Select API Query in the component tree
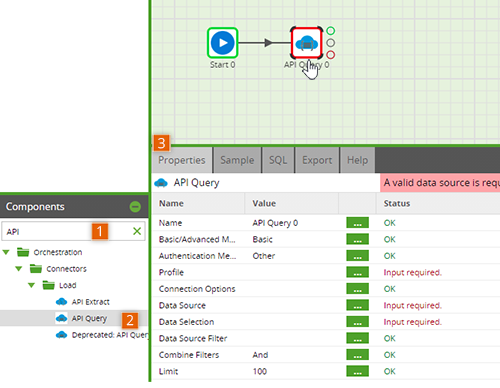 89,319
